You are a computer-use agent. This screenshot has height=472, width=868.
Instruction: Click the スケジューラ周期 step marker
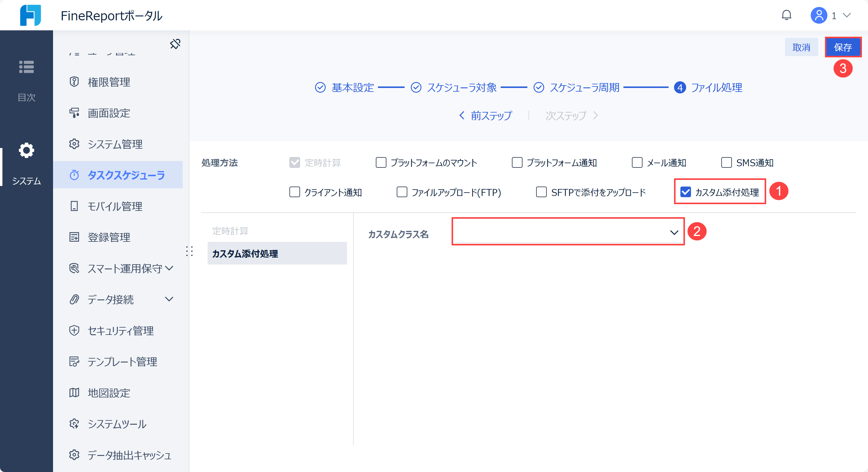coord(539,88)
